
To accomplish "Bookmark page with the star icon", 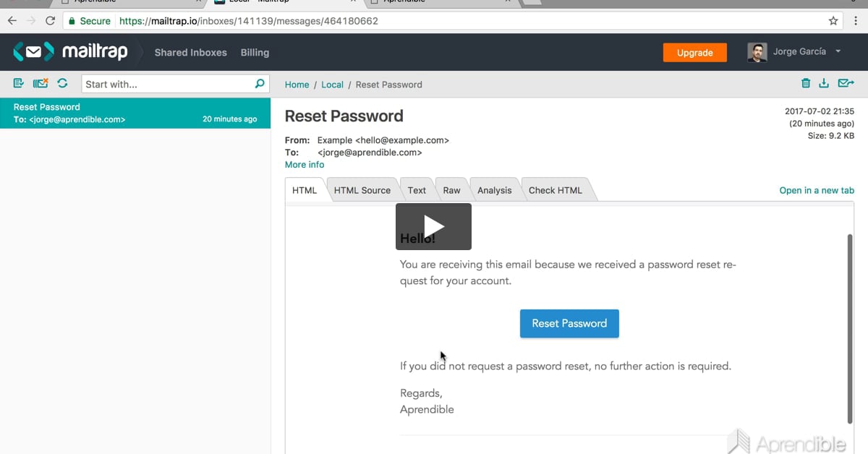I will point(833,21).
